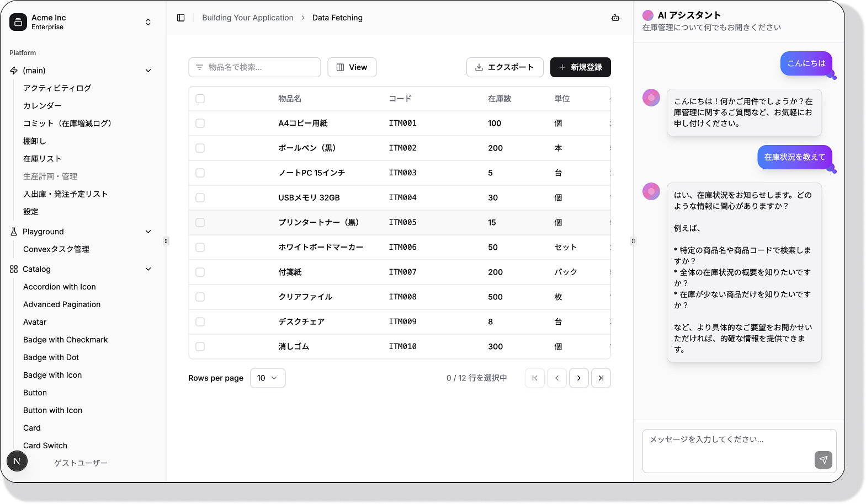Check the ノートPC 15インチ row checkbox
866x504 pixels.
coord(200,173)
